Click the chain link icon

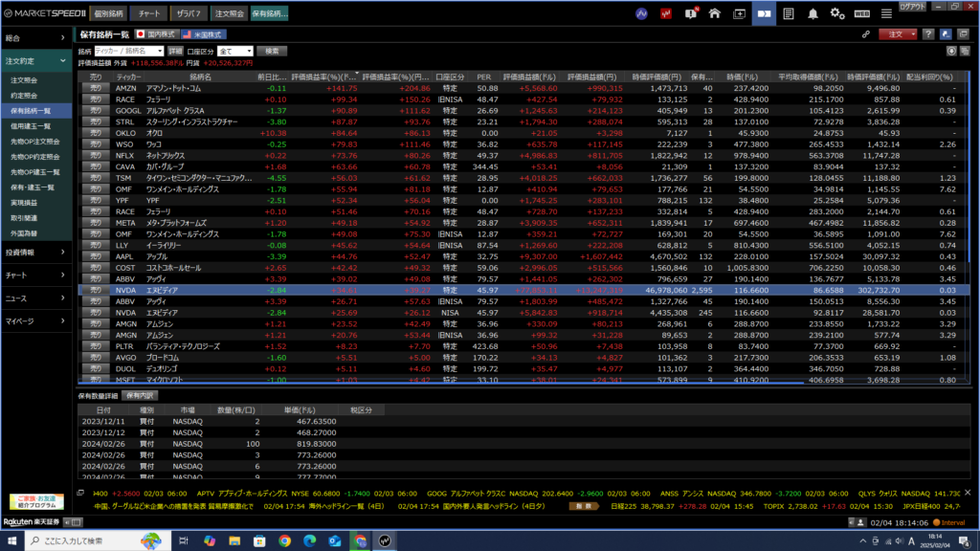(x=865, y=34)
